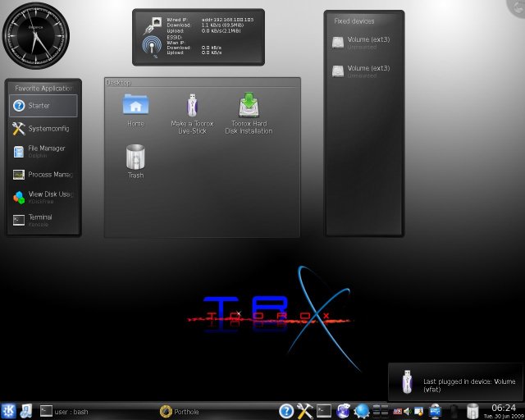This screenshot has width=525, height=420.
Task: Launch the Konqueror globe browser icon
Action: 343,411
